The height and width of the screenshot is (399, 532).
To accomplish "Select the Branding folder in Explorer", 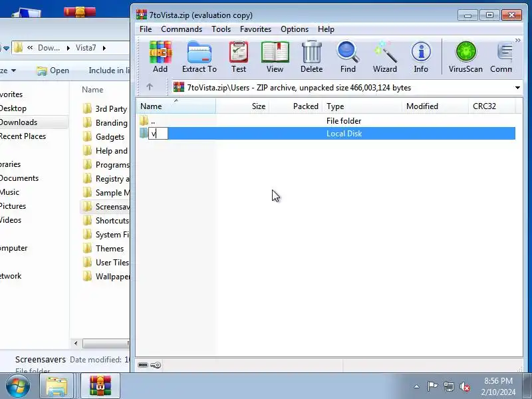I will point(106,122).
